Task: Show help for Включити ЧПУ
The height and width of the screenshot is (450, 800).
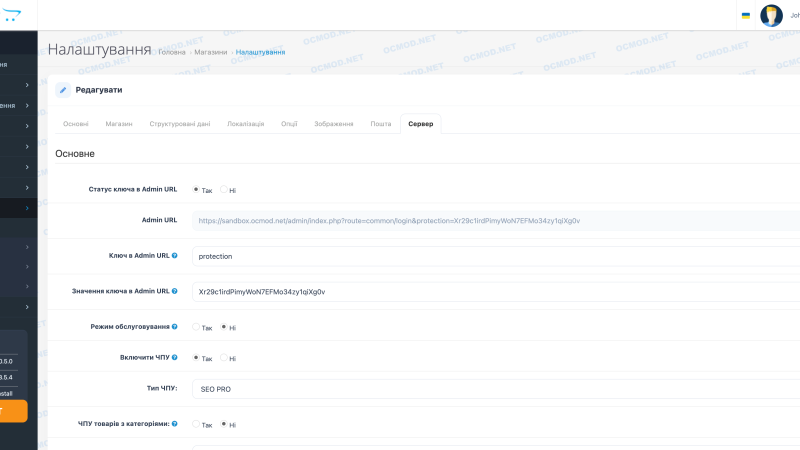Action: click(x=174, y=358)
